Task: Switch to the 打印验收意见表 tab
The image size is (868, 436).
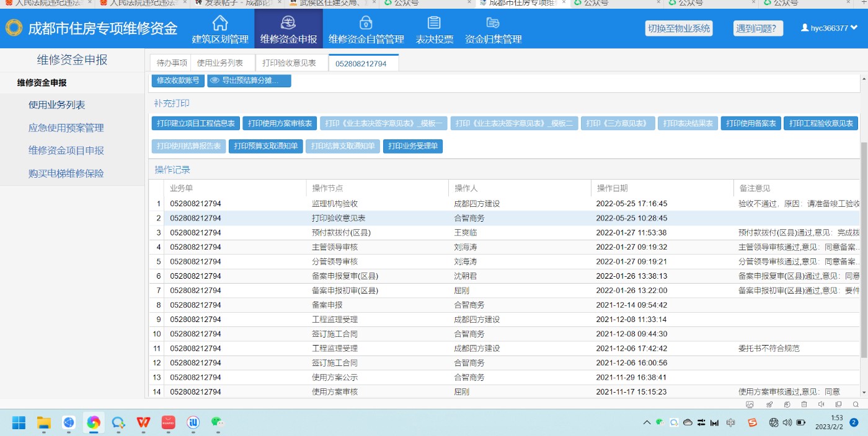Action: [x=289, y=63]
